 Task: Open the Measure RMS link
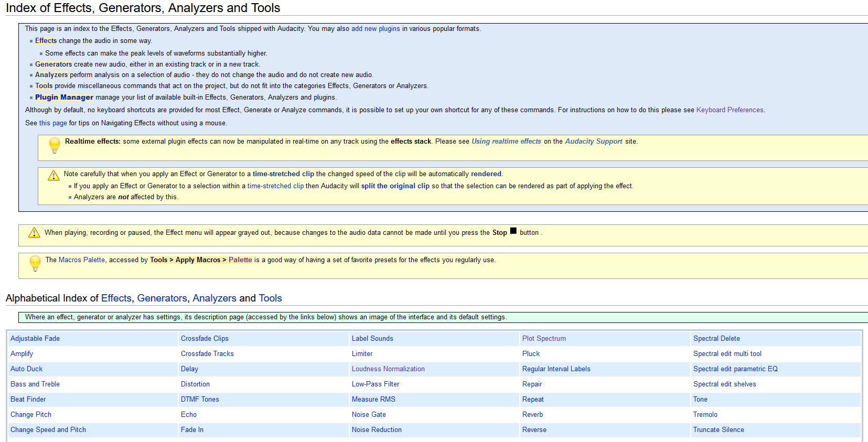tap(373, 400)
